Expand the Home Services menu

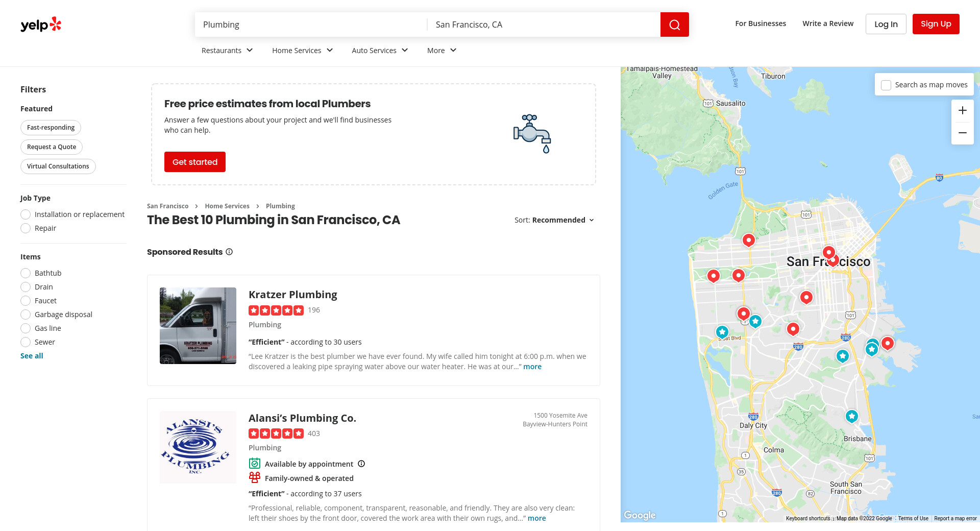(x=302, y=51)
